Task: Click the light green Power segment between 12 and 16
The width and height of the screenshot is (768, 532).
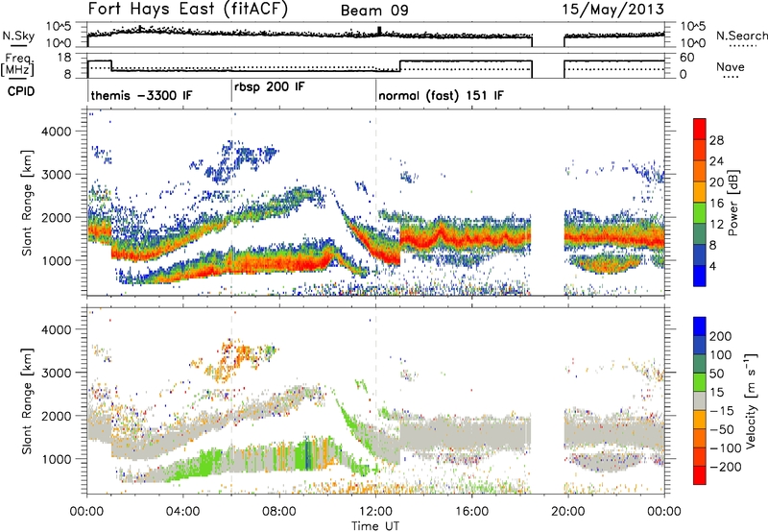Action: click(x=700, y=212)
